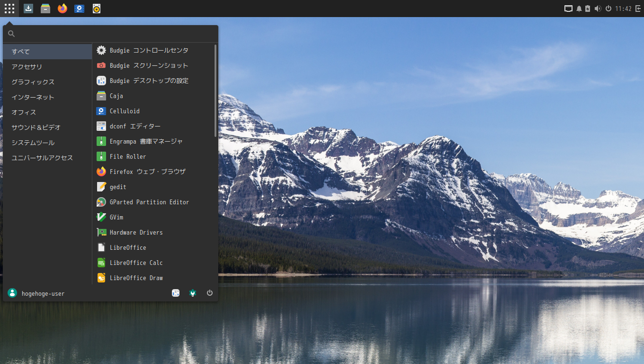Click the hogehoge-user account name
Viewport: 644px width, 364px height.
[43, 293]
